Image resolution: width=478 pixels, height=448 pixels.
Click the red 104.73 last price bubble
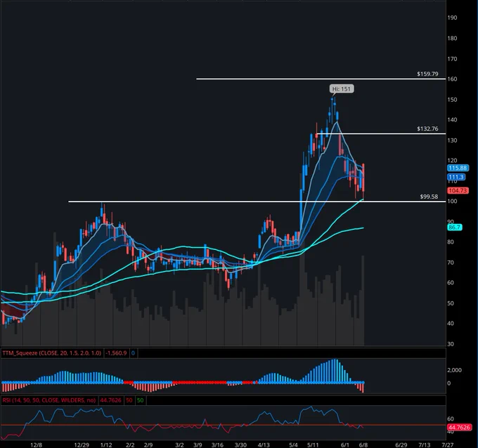coord(458,191)
